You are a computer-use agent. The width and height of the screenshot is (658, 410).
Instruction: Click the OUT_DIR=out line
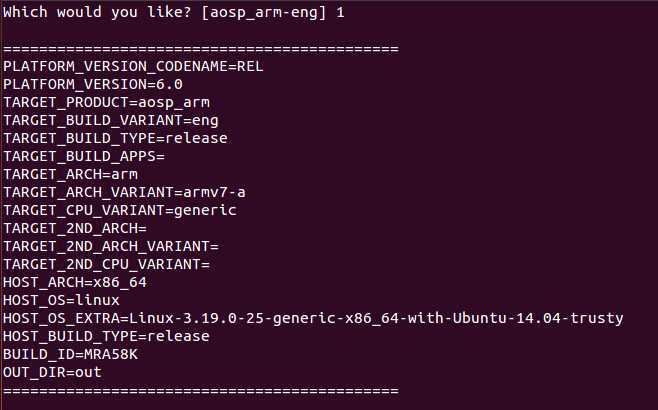coord(53,372)
